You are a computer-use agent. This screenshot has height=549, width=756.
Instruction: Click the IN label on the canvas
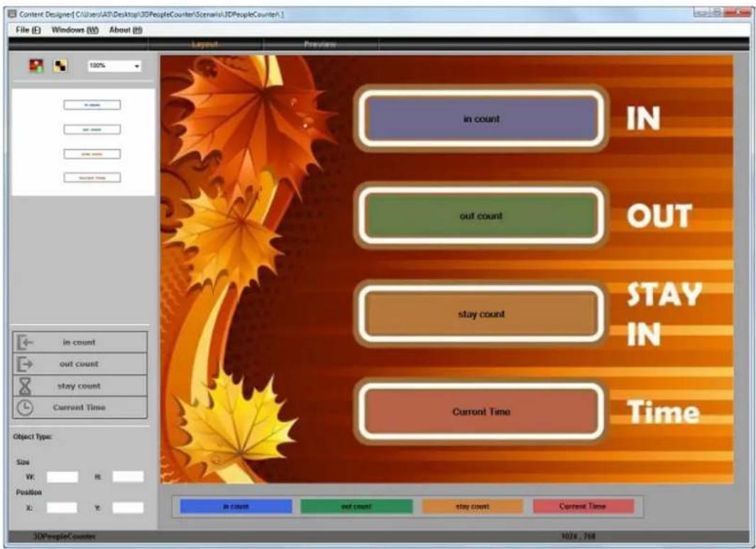tap(643, 118)
